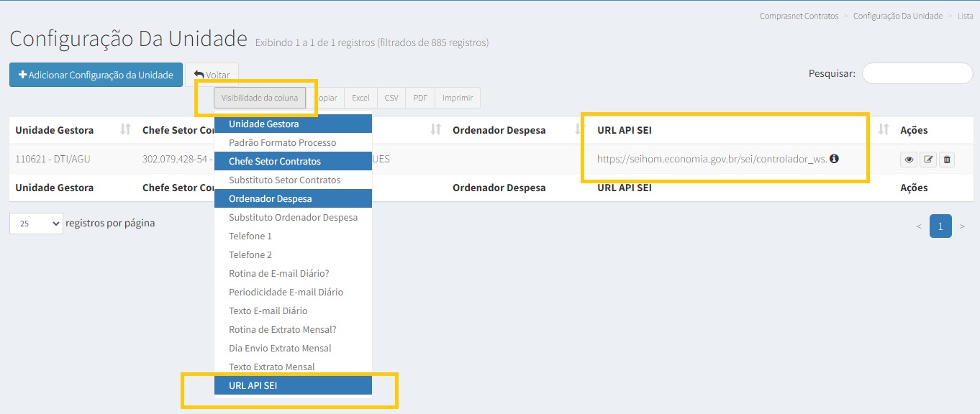
Task: Go to pagination page 1
Action: pyautogui.click(x=940, y=226)
